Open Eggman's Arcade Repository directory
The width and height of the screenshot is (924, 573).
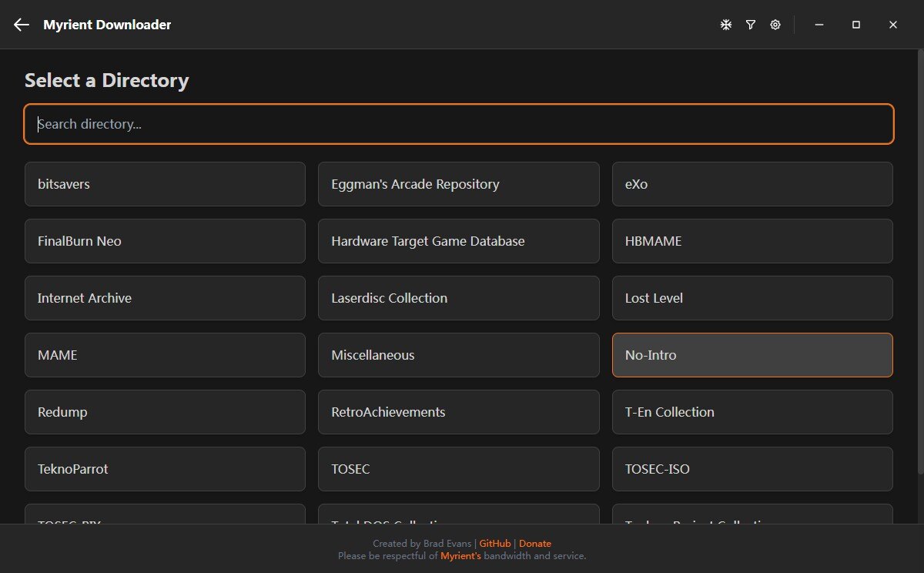click(459, 184)
